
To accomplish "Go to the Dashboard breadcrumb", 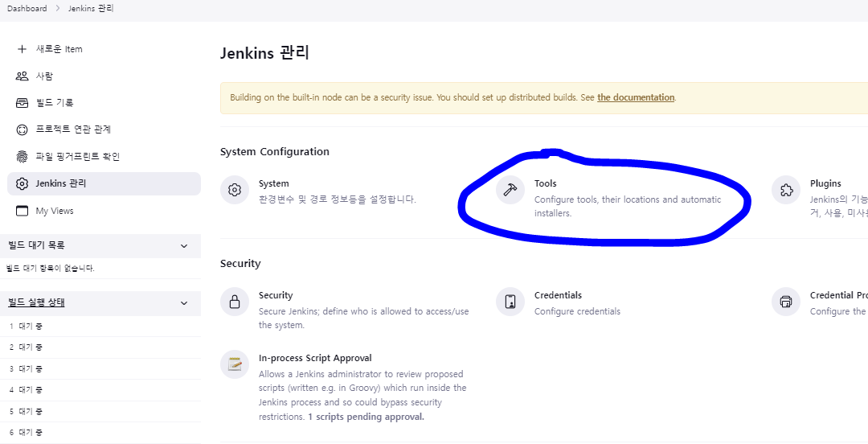I will click(27, 9).
